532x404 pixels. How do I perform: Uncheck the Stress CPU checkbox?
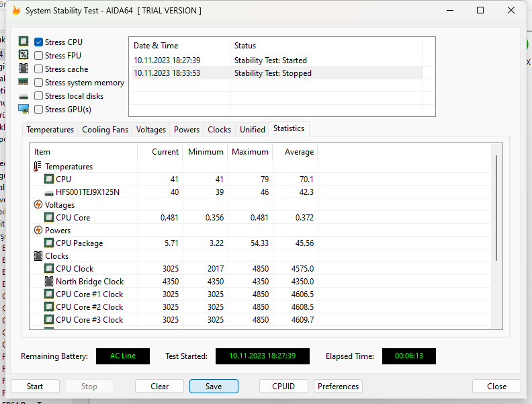38,42
